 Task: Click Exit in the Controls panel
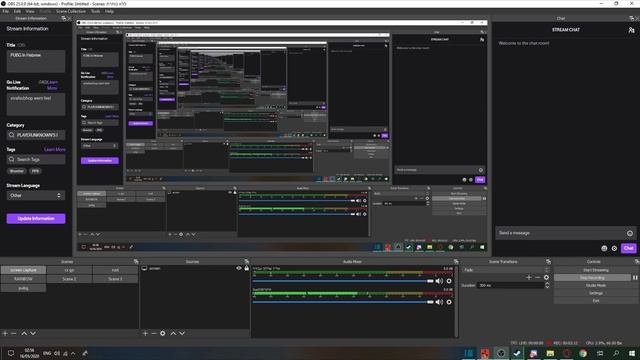pyautogui.click(x=596, y=301)
